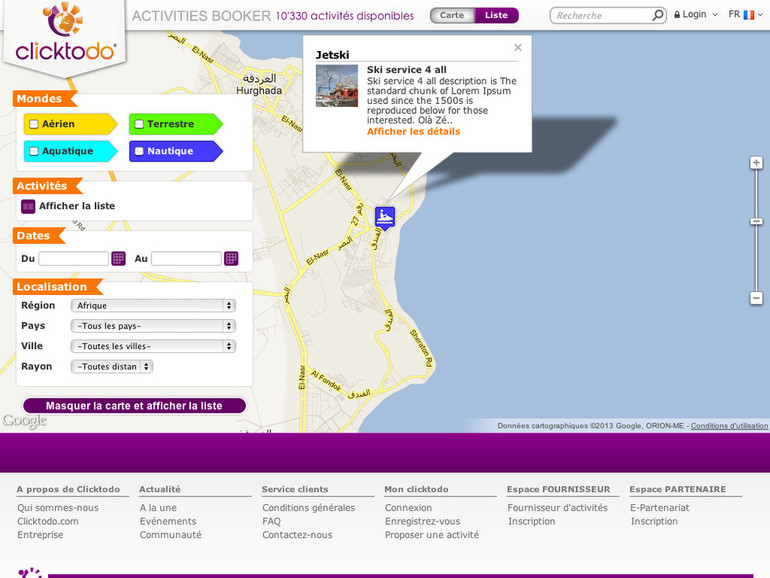This screenshot has width=770, height=578.
Task: Click the ACTIVITIES BOOKER header text
Action: pyautogui.click(x=201, y=16)
